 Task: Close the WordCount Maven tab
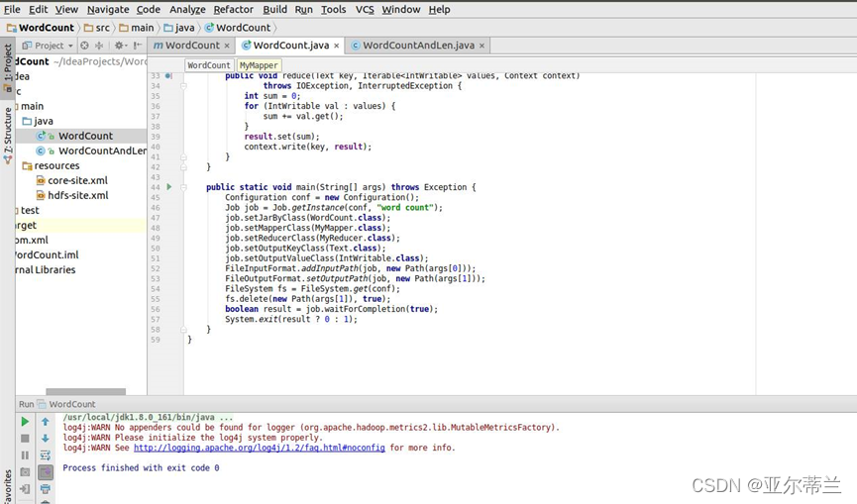point(227,46)
